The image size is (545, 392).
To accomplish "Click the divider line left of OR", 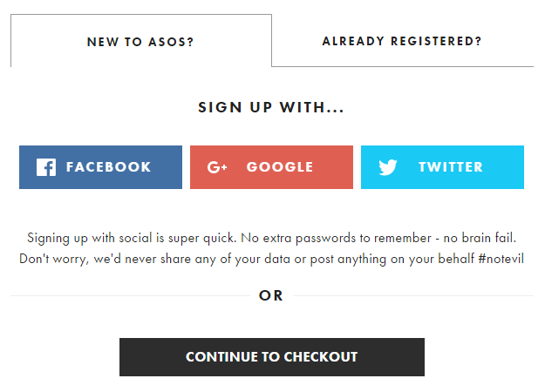I will click(x=130, y=296).
